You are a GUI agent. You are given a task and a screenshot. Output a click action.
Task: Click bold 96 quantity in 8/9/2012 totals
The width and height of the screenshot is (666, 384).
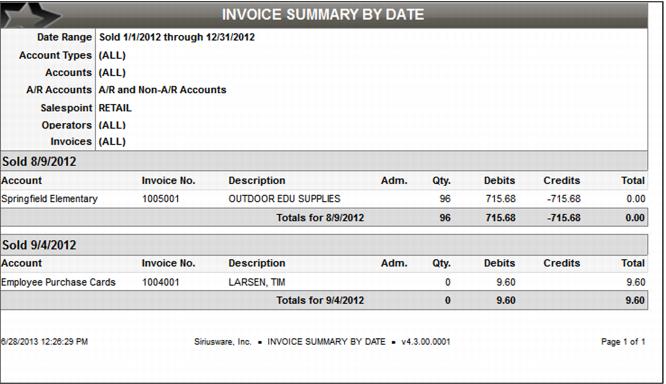[x=445, y=218]
